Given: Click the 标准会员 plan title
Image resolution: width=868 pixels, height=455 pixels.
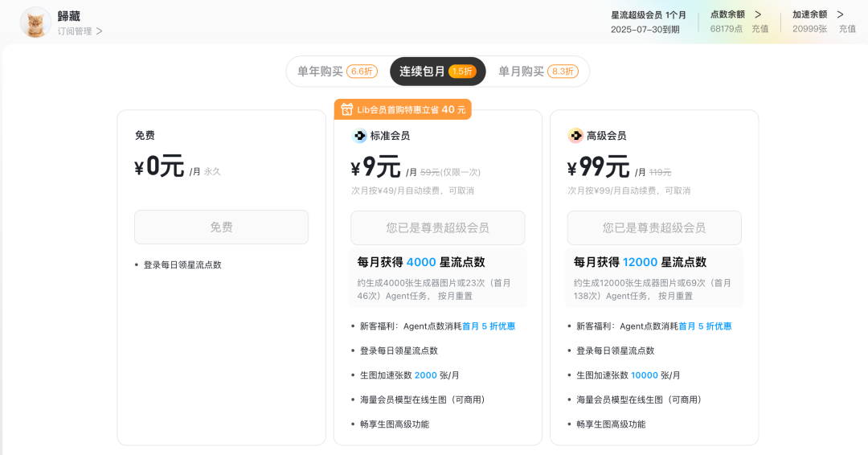Looking at the screenshot, I should [390, 136].
